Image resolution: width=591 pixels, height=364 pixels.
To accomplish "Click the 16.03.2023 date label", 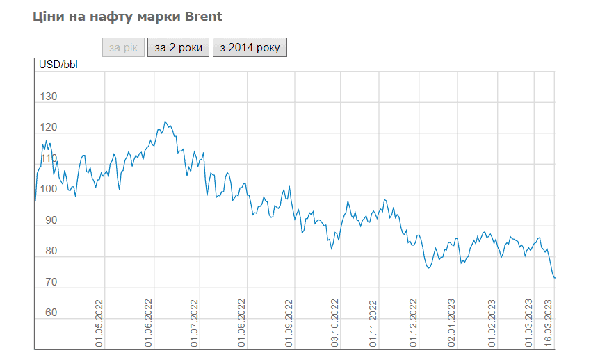I will (549, 323).
